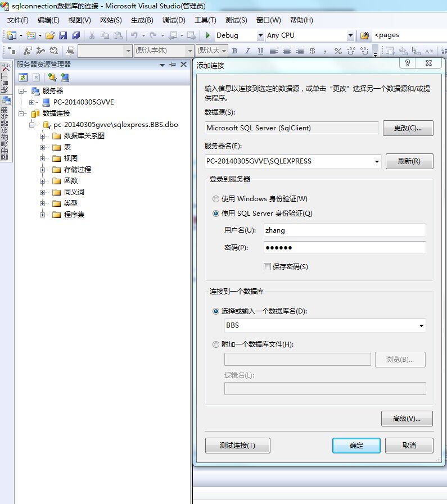The width and height of the screenshot is (447, 504).
Task: Click the Save All stacked floppy icon
Action: click(76, 35)
